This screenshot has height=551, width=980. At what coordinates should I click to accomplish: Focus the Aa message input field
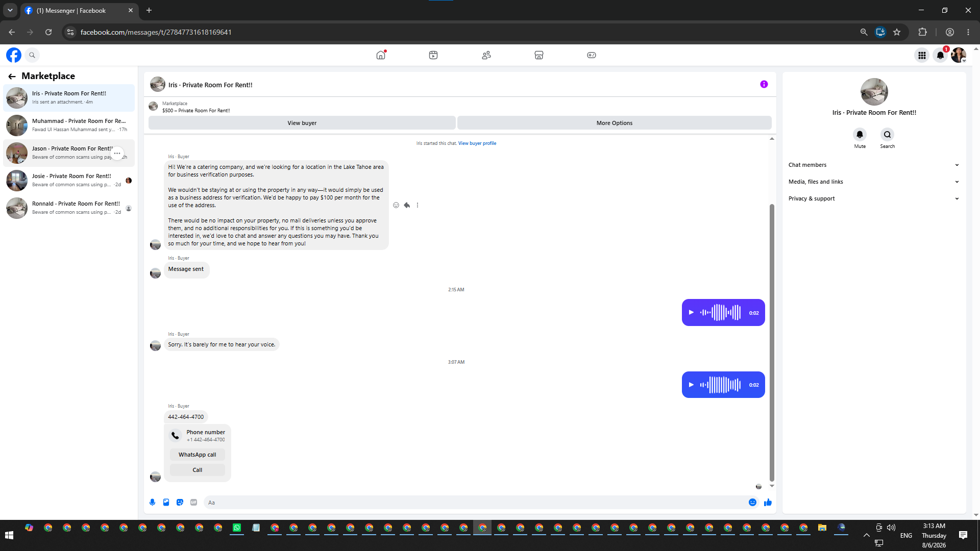click(x=475, y=503)
